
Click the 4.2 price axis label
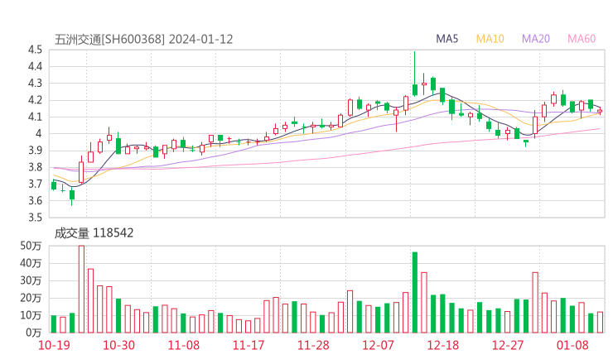[x=35, y=100]
